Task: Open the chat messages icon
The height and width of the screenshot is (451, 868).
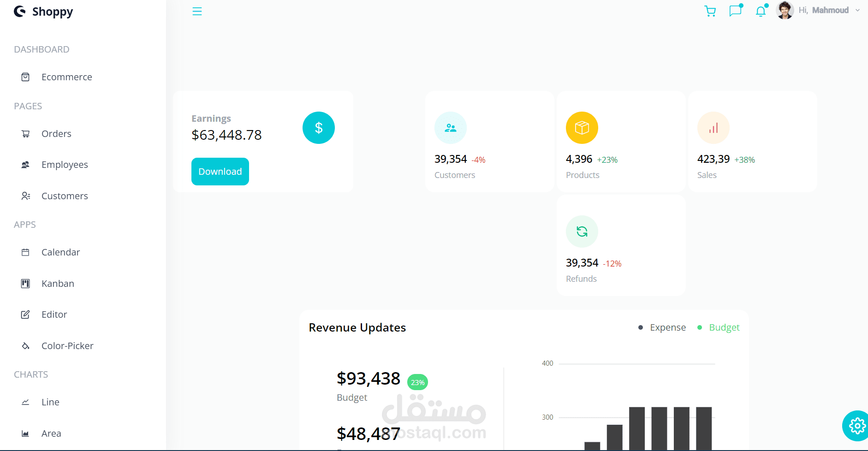Action: (736, 11)
